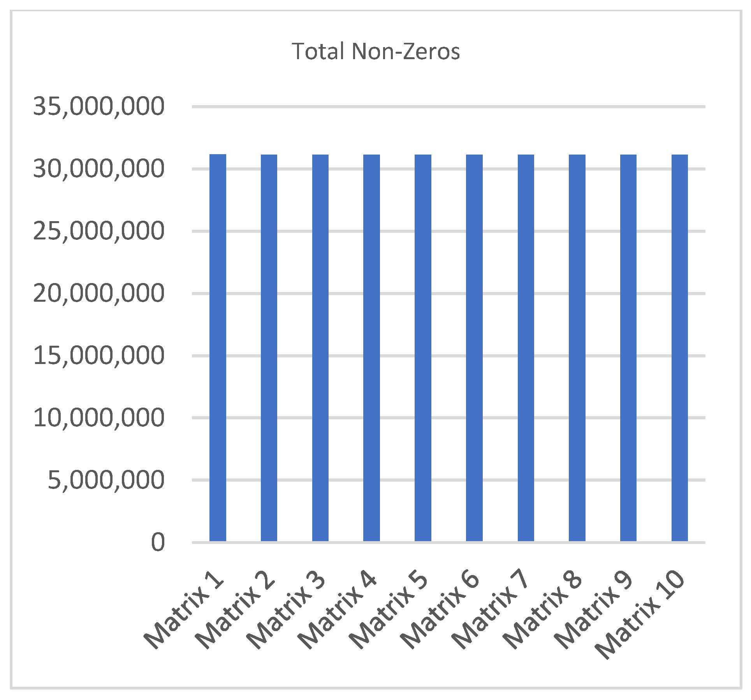The image size is (751, 700).
Task: Select the 25,000,000 axis label
Action: tap(99, 231)
